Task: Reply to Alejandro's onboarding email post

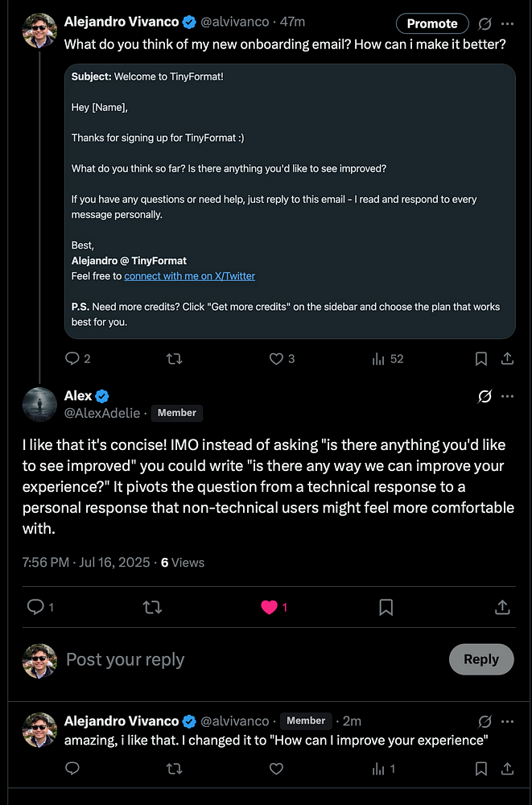Action: coord(72,359)
